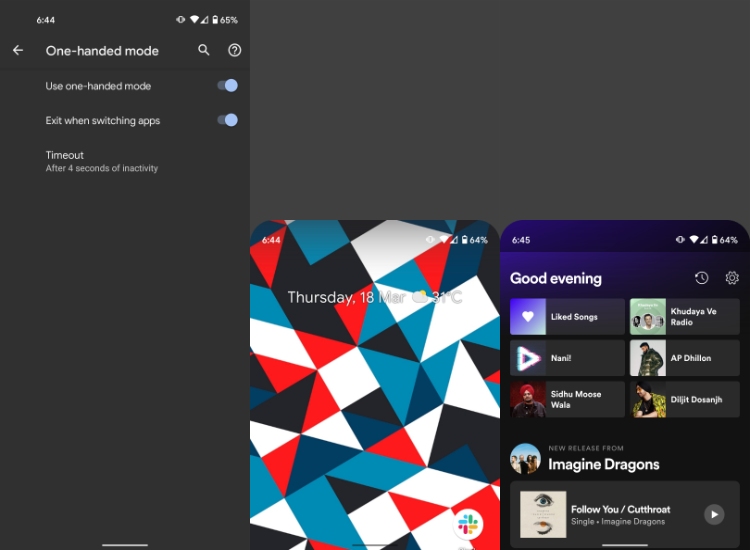Toggle Exit when switching apps switch
750x550 pixels.
[x=227, y=120]
